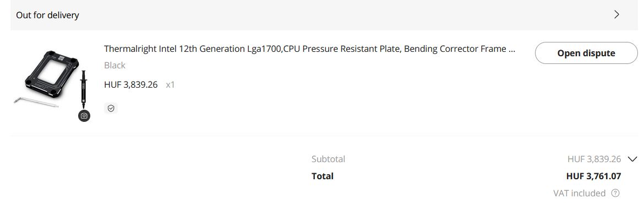Click the Out for delivery status text
The image size is (644, 209).
[47, 15]
